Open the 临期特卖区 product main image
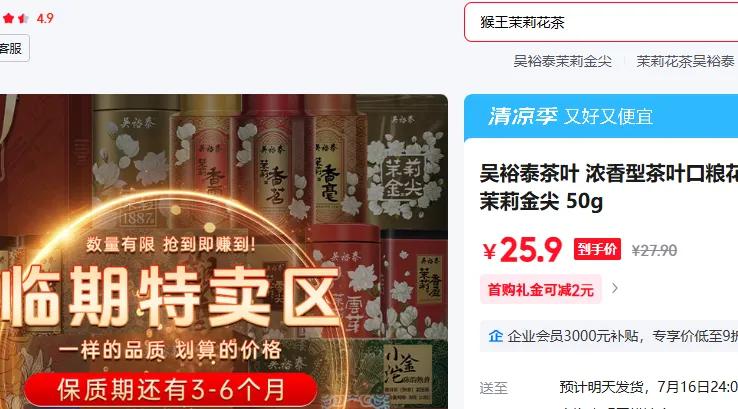 tap(224, 251)
